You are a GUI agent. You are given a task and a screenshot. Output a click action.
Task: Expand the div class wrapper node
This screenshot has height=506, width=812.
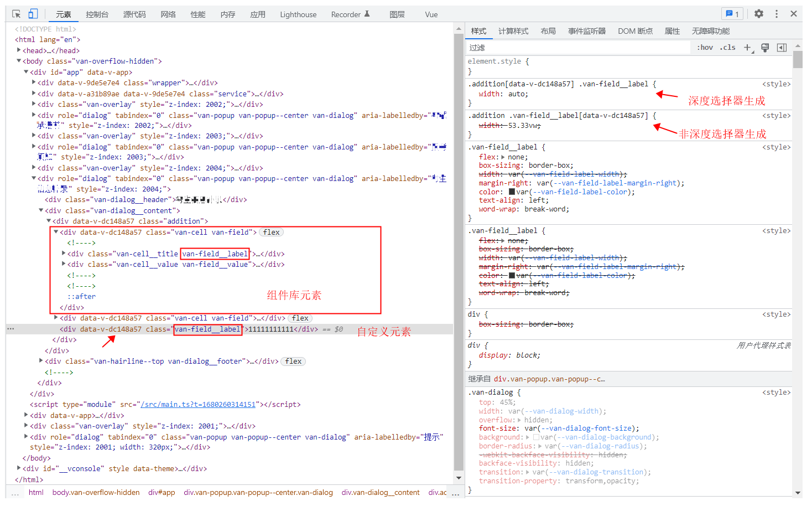[34, 82]
